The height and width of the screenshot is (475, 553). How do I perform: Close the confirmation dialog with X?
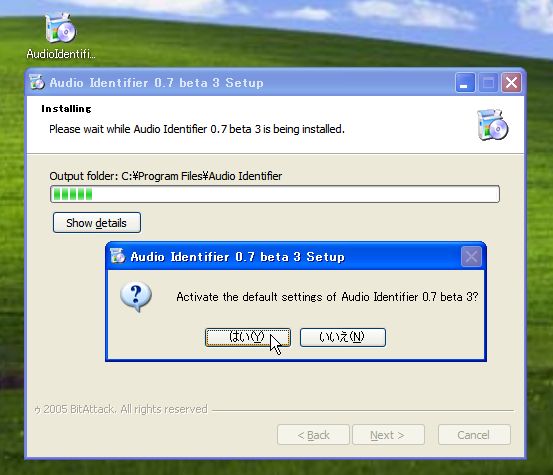[471, 257]
